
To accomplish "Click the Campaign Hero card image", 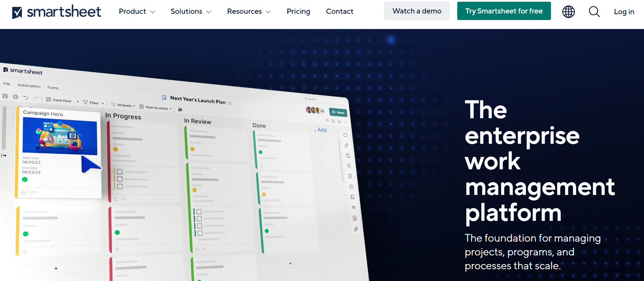I will [60, 136].
